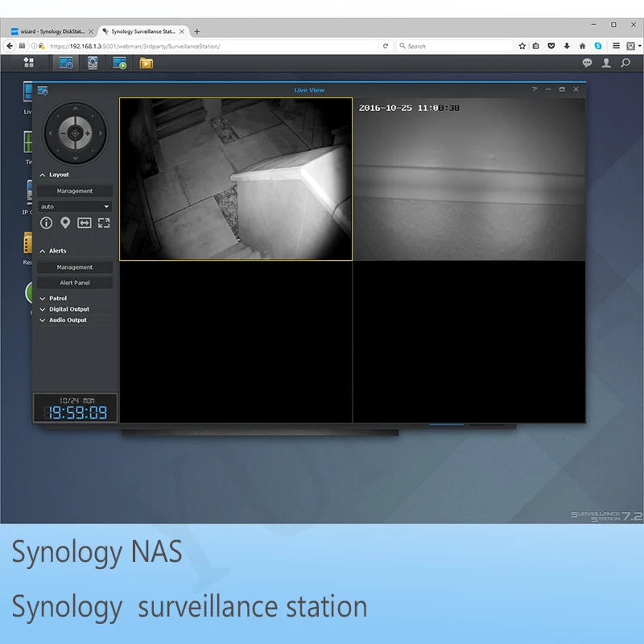Image resolution: width=644 pixels, height=644 pixels.
Task: Open Live View help question mark
Action: 535,89
